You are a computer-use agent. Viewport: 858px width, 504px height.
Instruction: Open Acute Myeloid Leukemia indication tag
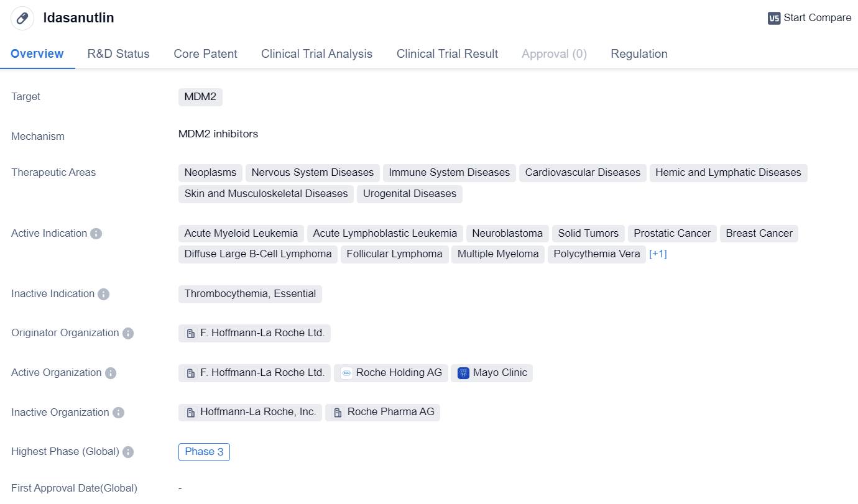click(241, 234)
